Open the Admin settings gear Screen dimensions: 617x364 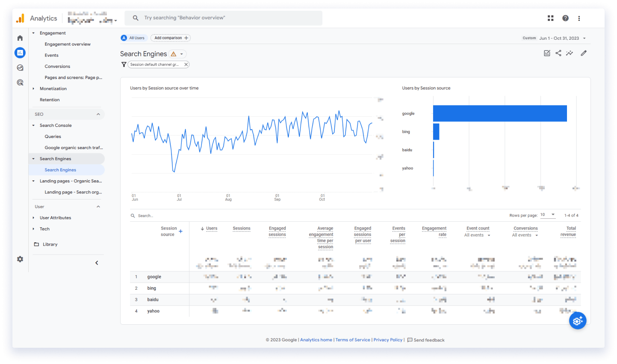tap(20, 259)
